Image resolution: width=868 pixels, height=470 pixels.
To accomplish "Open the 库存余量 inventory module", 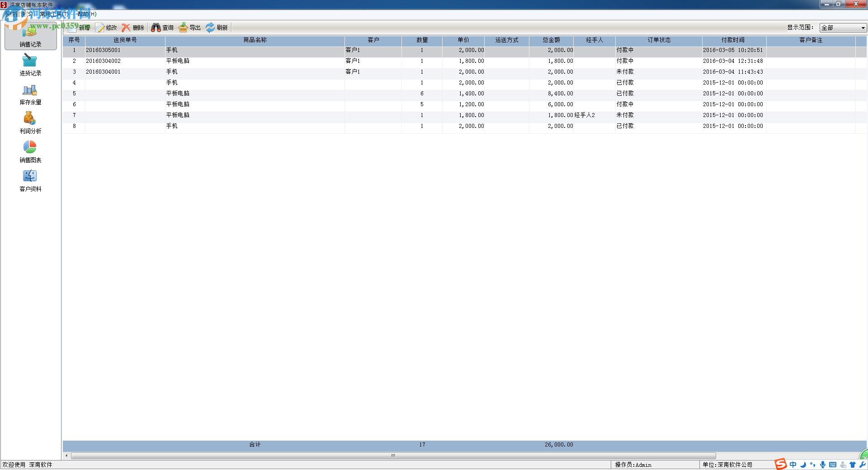I will pyautogui.click(x=30, y=94).
